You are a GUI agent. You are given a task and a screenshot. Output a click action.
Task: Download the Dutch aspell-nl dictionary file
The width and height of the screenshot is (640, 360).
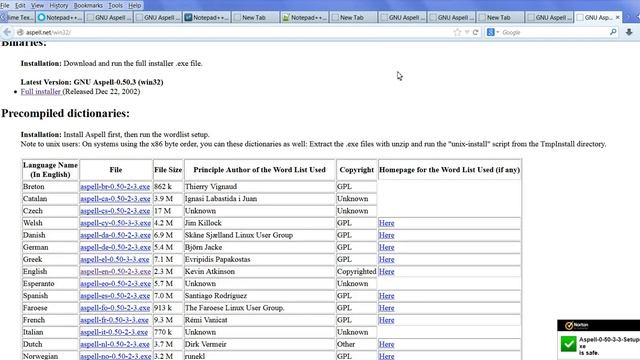pyautogui.click(x=115, y=344)
